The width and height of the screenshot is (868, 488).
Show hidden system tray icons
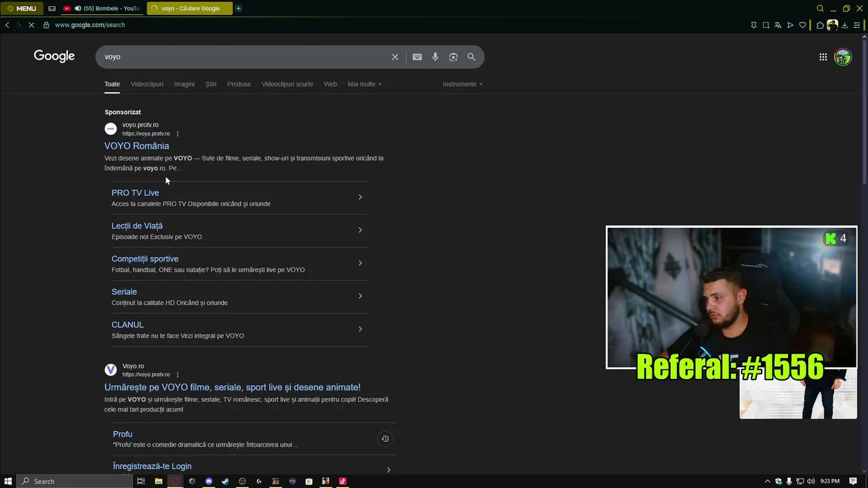[768, 481]
